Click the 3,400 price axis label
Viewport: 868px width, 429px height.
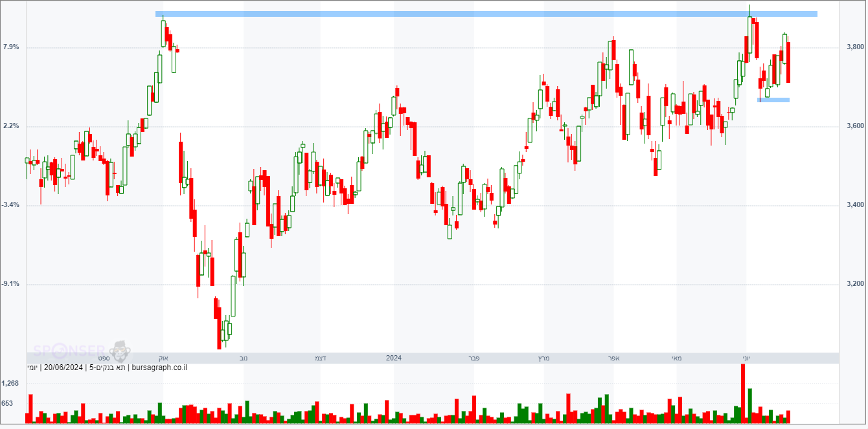pos(855,205)
